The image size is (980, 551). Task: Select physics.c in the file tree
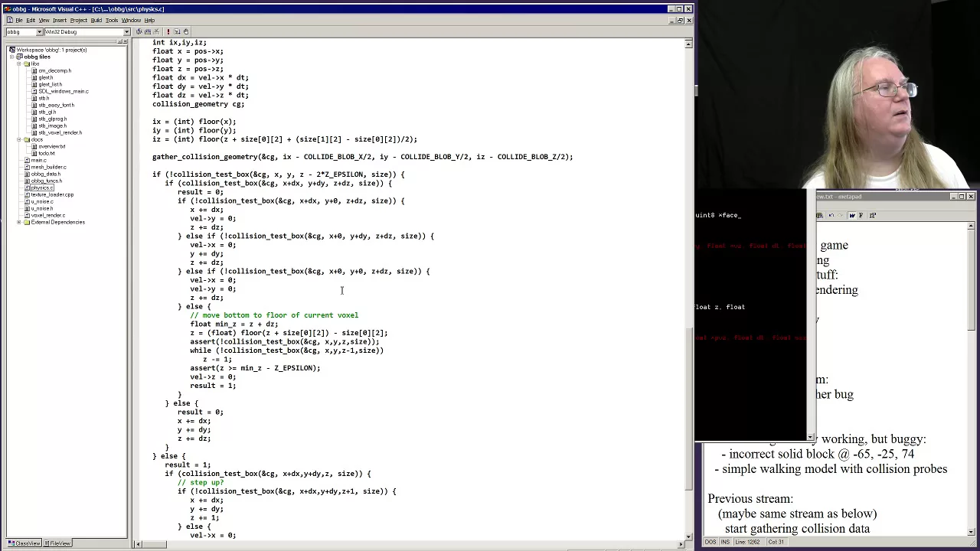[x=42, y=187]
